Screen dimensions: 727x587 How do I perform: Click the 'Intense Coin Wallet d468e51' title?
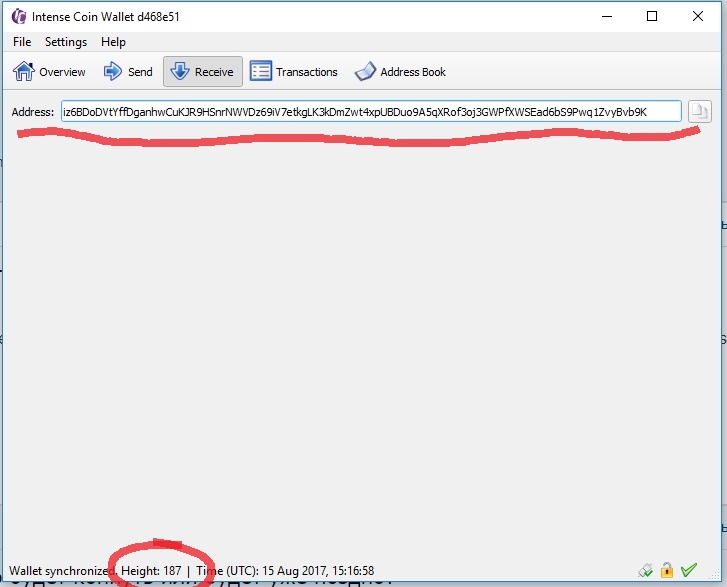(x=106, y=17)
